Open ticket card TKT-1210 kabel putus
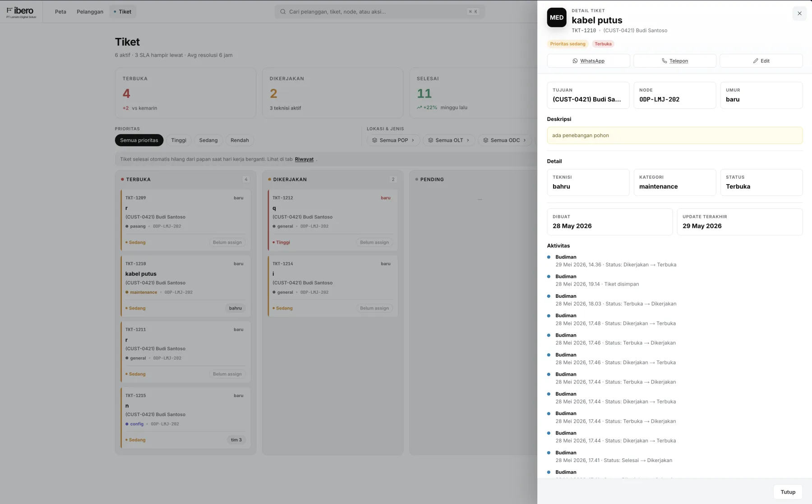Screen dimensions: 812x504 185,286
